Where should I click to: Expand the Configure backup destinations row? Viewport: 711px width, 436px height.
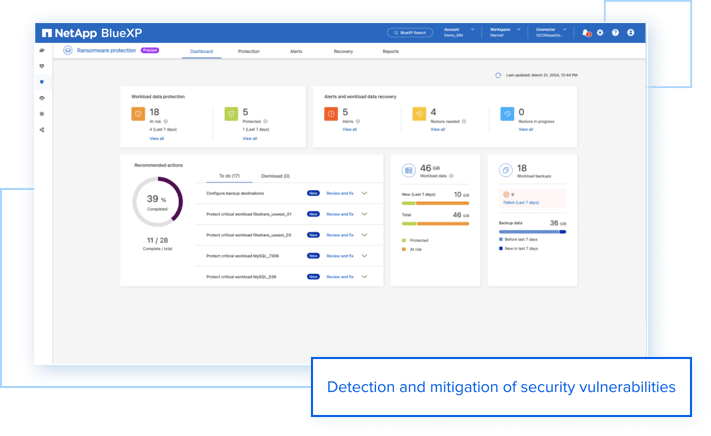364,193
